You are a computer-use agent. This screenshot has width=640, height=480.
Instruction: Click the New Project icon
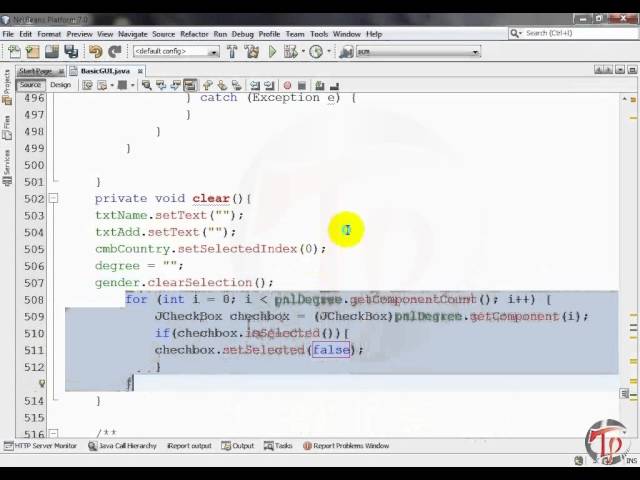[x=33, y=51]
